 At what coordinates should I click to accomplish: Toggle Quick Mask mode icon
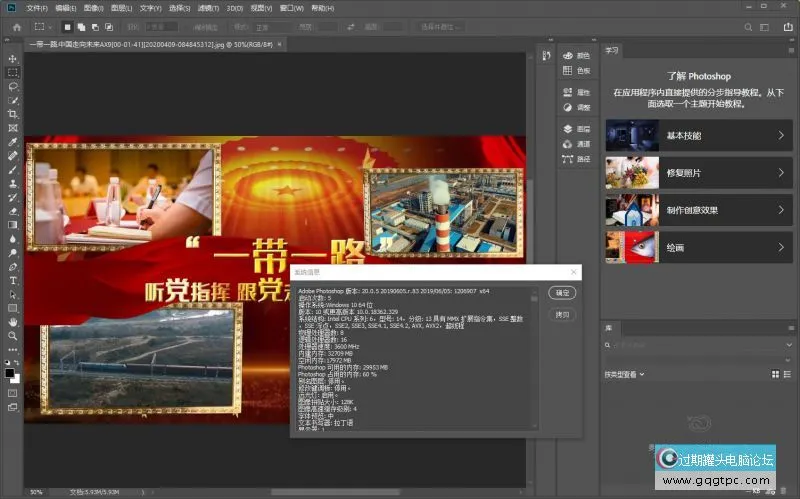tap(13, 393)
